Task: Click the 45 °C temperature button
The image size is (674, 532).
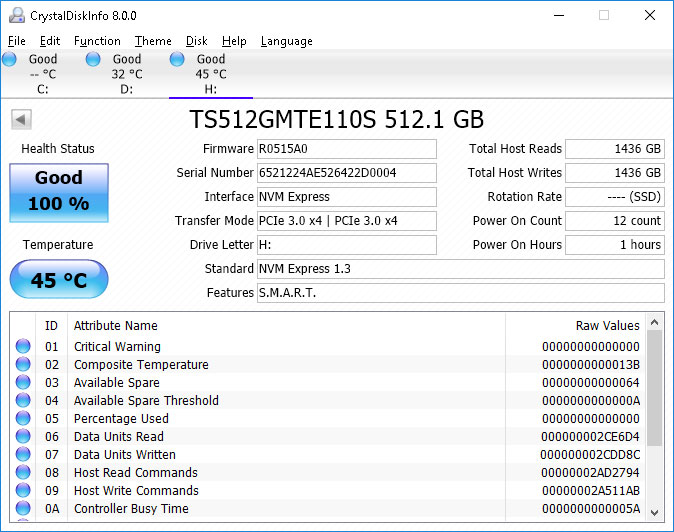Action: (59, 280)
